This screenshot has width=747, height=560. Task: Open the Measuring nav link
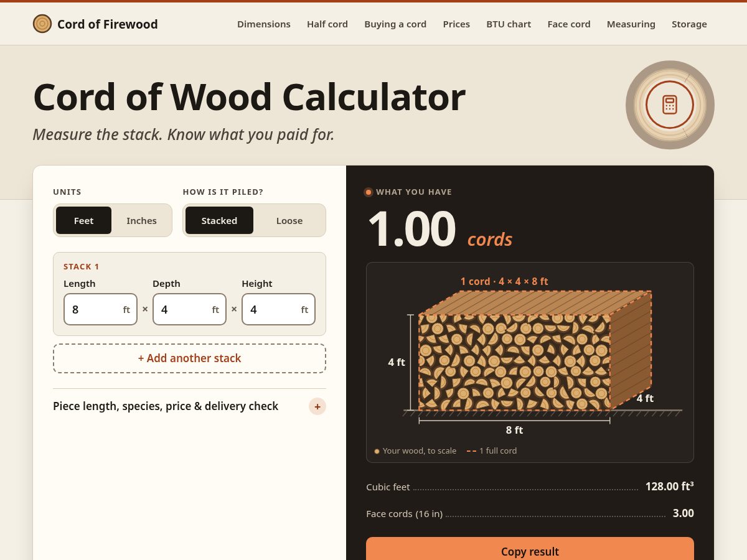[x=631, y=24]
